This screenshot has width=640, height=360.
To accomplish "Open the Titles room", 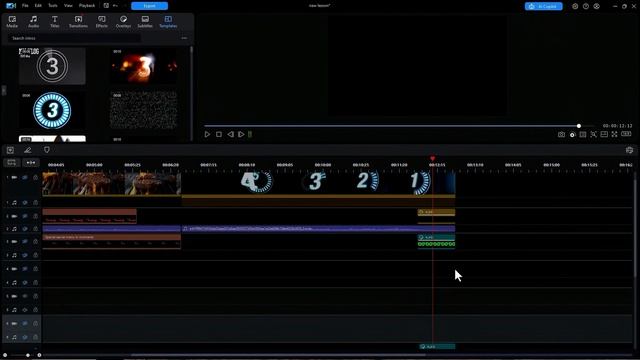I will [x=54, y=22].
